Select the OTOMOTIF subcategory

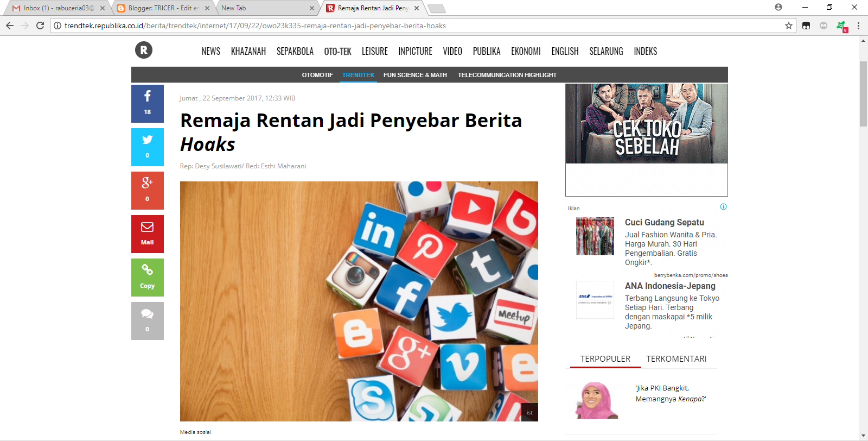tap(317, 75)
